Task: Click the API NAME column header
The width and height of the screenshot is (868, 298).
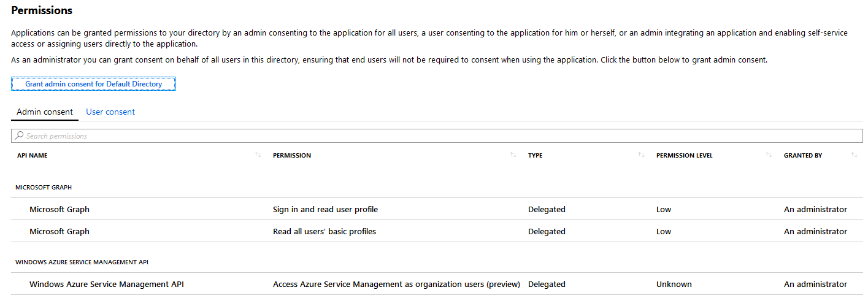Action: (x=32, y=155)
